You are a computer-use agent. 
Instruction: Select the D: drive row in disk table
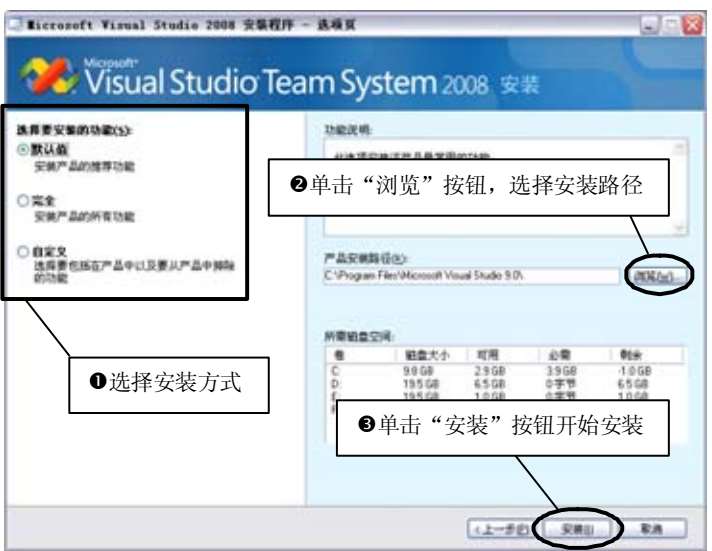(x=504, y=384)
